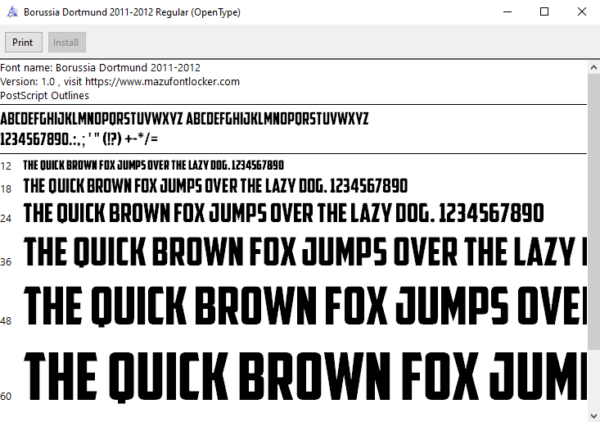
Task: Click the '12' size label
Action: pyautogui.click(x=6, y=166)
